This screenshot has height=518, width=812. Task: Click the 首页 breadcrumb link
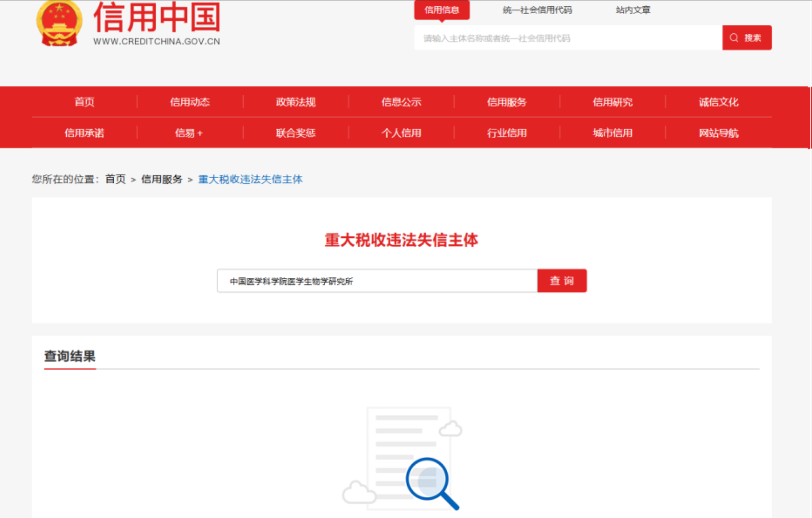coord(116,179)
